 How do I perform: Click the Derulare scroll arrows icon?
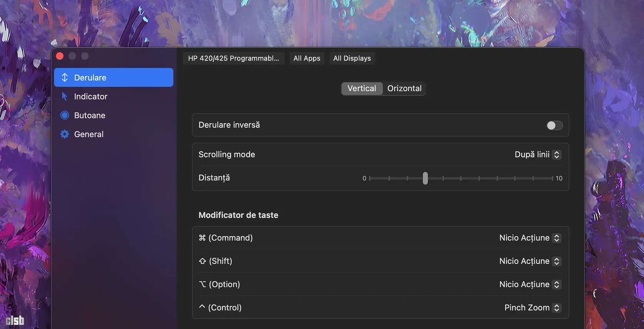point(65,77)
